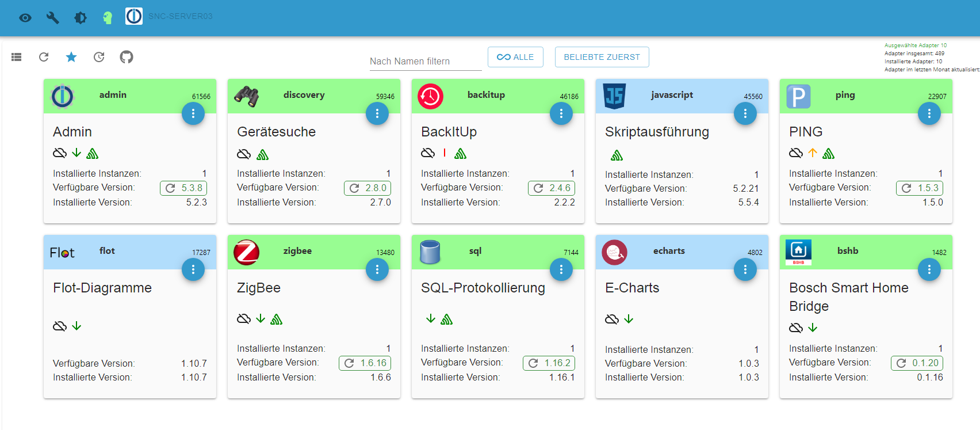
Task: Click the 'Flot-Diagramme' card title
Action: (x=102, y=288)
